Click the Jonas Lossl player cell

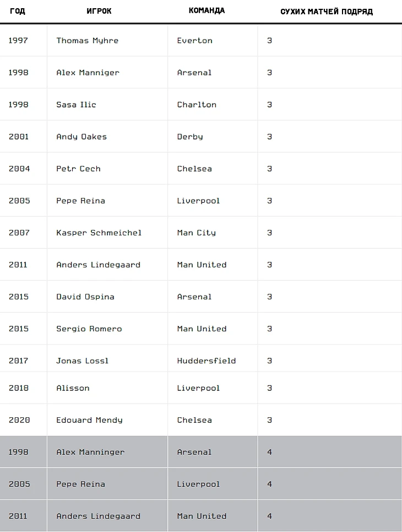pyautogui.click(x=82, y=361)
